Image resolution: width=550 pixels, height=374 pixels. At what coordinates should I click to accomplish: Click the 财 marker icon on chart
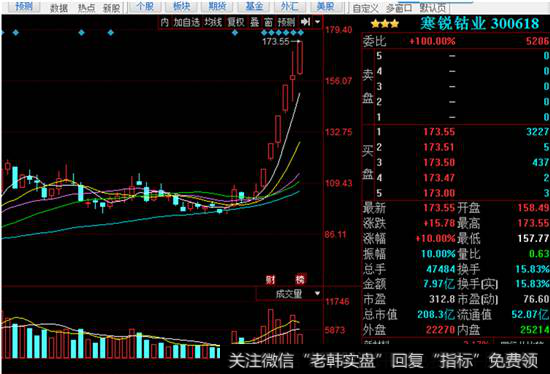point(270,280)
